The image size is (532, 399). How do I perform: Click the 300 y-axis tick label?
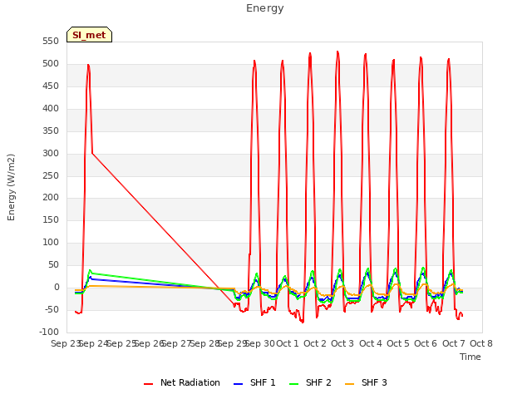click(x=51, y=153)
